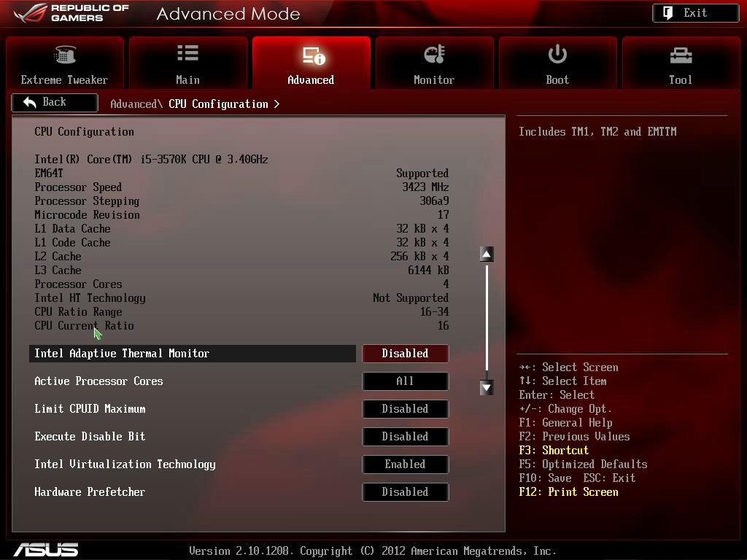The width and height of the screenshot is (747, 560).
Task: Click the F1: General Help hint
Action: 565,422
